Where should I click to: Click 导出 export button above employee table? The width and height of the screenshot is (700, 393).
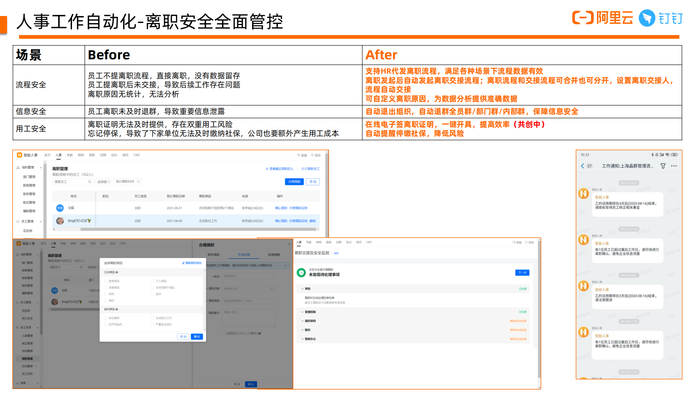tap(313, 182)
